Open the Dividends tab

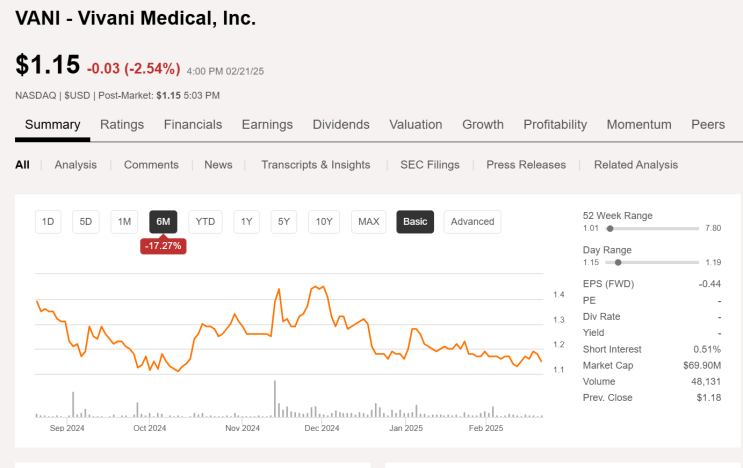[341, 125]
